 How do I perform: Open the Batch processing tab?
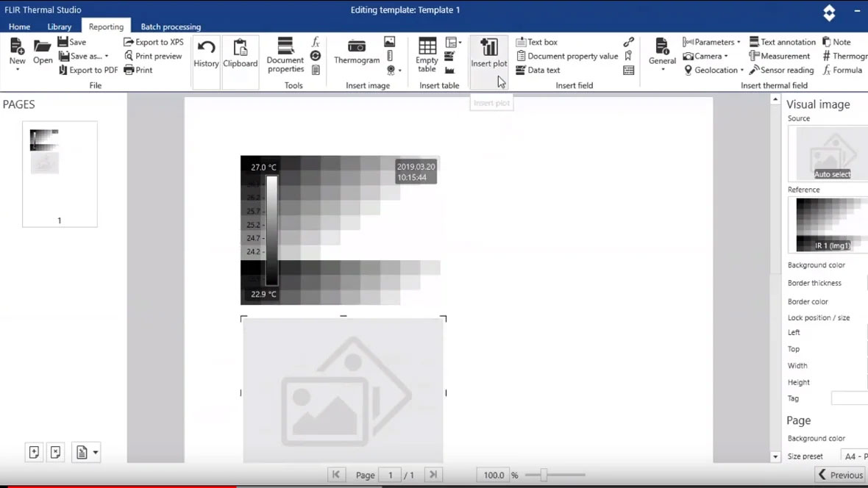pyautogui.click(x=171, y=27)
